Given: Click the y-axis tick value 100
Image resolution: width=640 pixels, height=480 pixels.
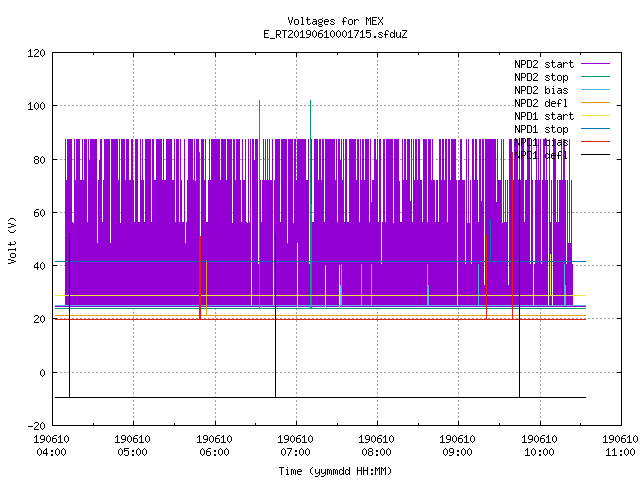Looking at the screenshot, I should 36,107.
